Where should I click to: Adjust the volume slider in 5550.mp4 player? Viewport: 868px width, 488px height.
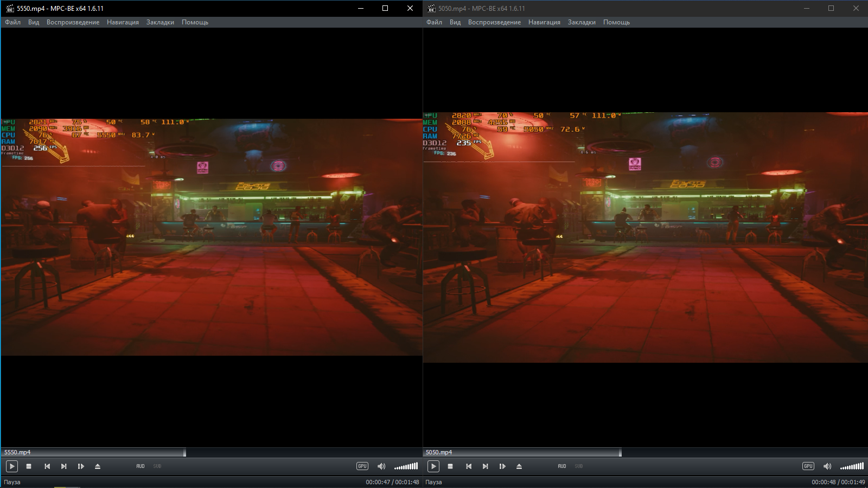(406, 466)
